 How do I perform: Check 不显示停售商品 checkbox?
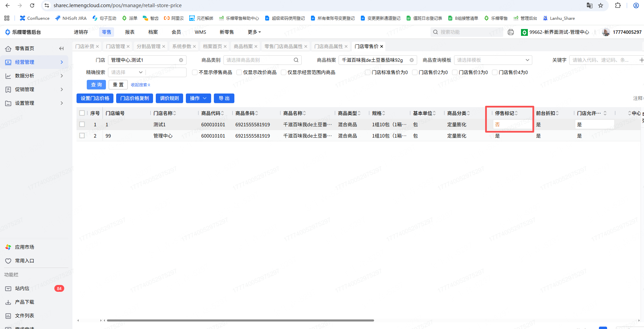point(195,72)
